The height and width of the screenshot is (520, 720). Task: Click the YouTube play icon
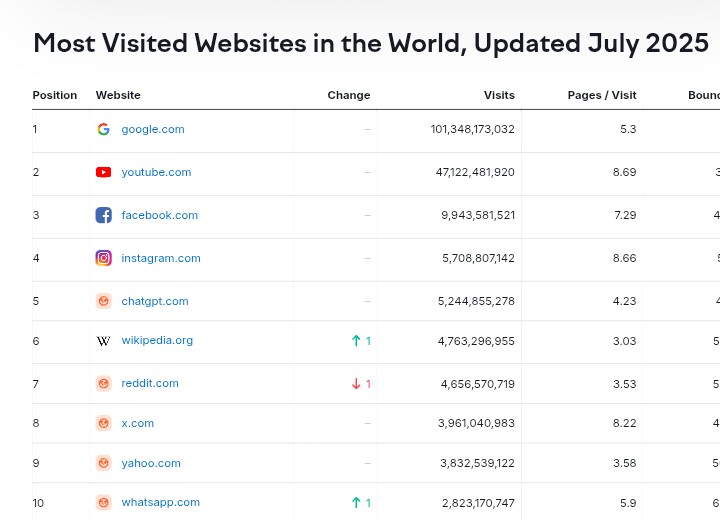pyautogui.click(x=103, y=172)
